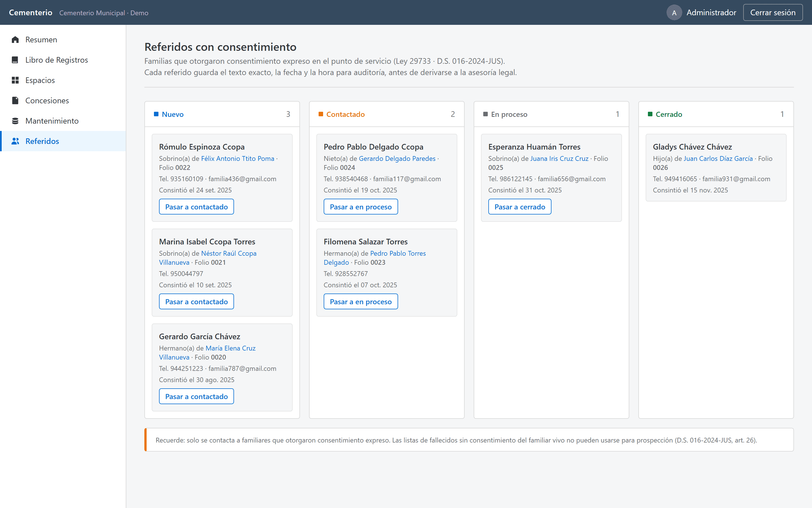Click Tel. 935160109 contact line
812x508 pixels.
click(x=217, y=179)
